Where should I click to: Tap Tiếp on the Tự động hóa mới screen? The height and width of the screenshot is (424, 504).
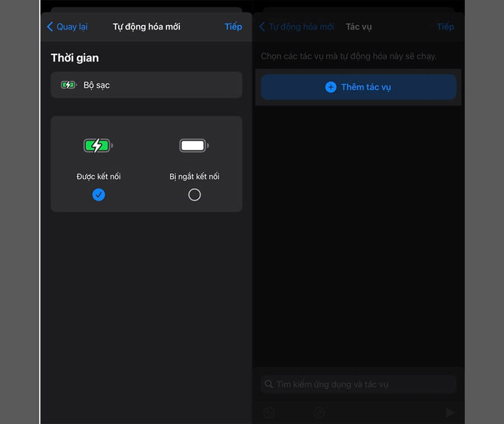coord(233,27)
